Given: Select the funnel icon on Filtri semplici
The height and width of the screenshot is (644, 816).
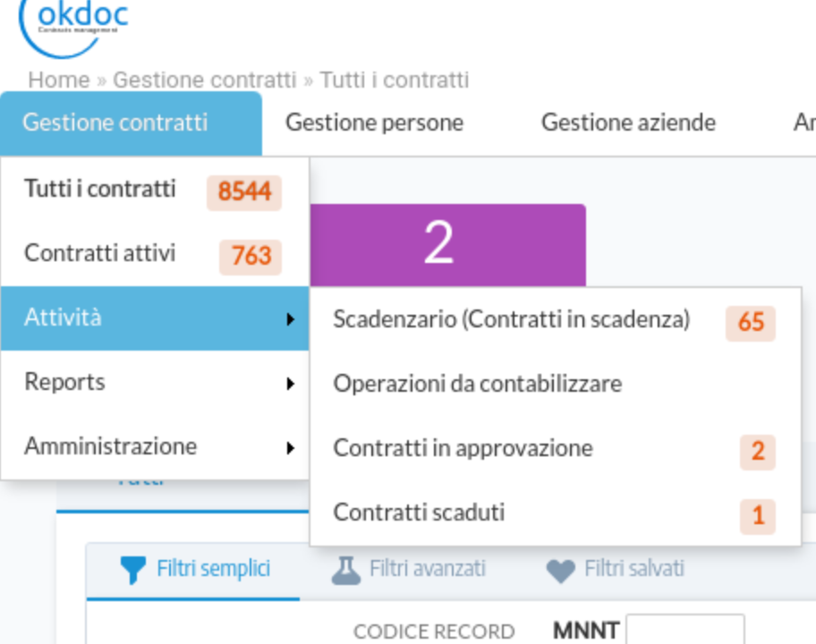Looking at the screenshot, I should click(x=132, y=569).
